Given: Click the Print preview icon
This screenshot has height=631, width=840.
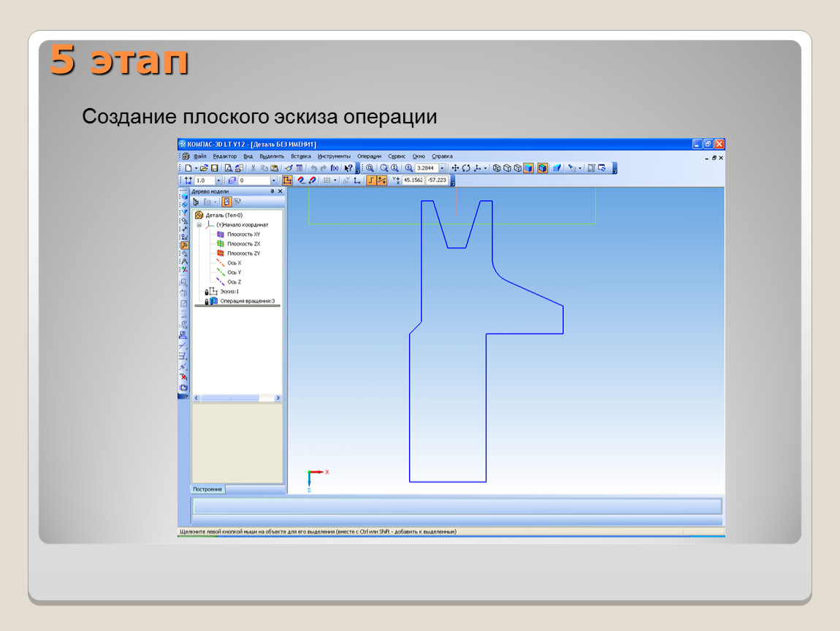Looking at the screenshot, I should 228,168.
